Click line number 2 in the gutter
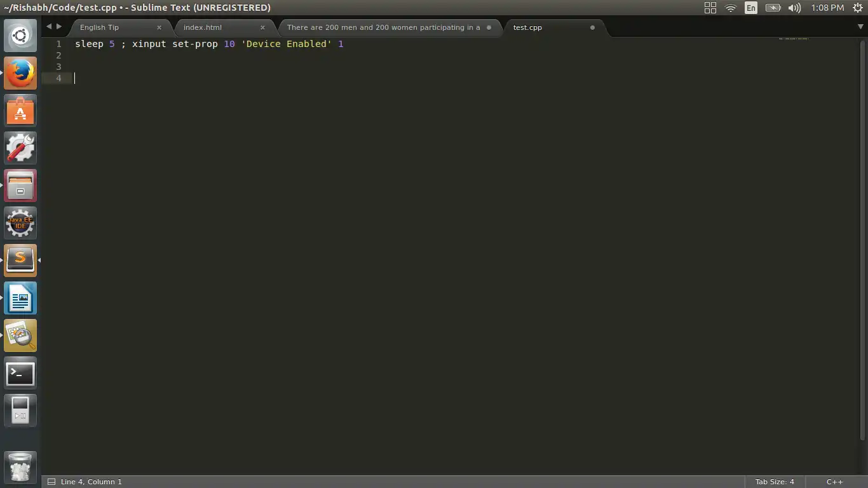Viewport: 868px width, 488px height. click(58, 55)
